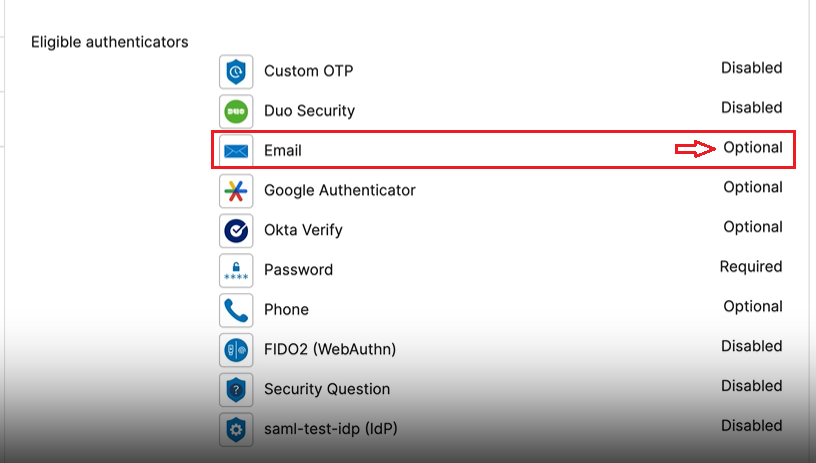Select the Okta Verify authenticator name
This screenshot has height=463, width=816.
(303, 230)
